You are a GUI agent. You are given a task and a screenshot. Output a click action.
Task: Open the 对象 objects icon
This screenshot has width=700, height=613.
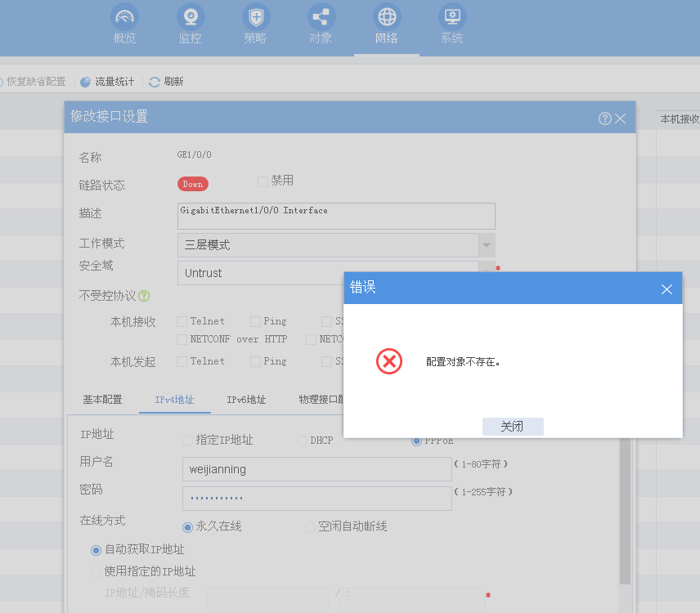click(321, 17)
